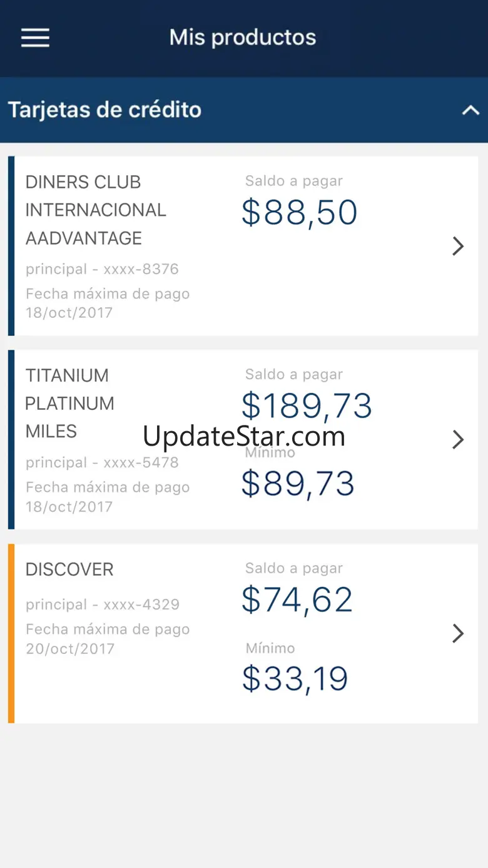Collapse the Tarjetas de crédito section
Screen dimensions: 488x868
pyautogui.click(x=470, y=111)
